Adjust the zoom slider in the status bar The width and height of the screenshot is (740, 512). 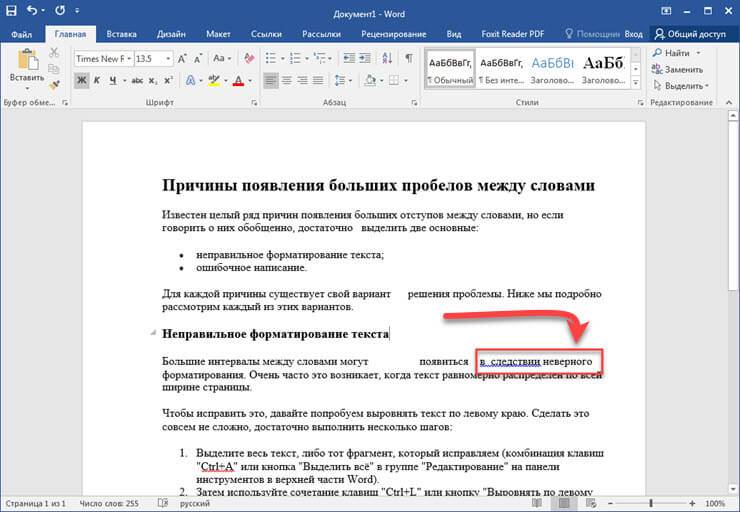(x=651, y=503)
